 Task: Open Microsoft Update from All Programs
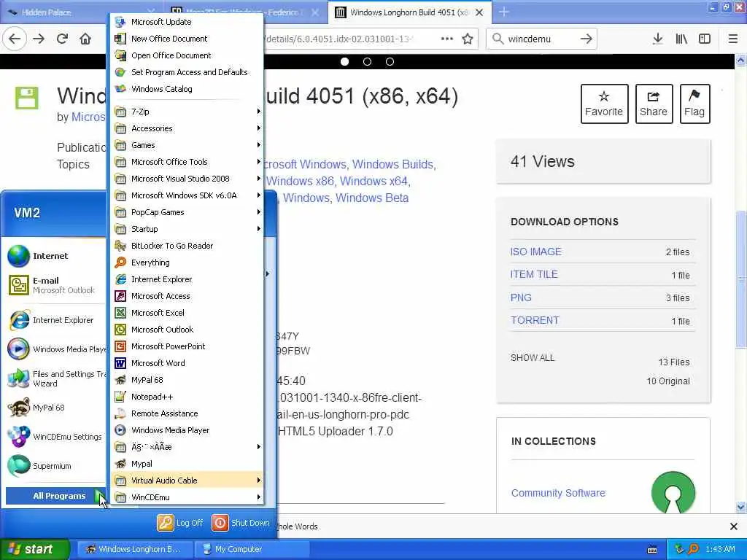point(187,22)
